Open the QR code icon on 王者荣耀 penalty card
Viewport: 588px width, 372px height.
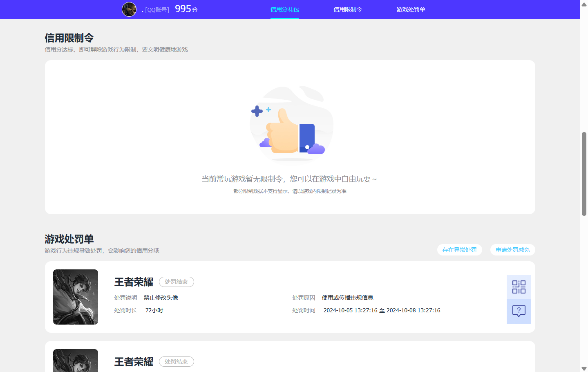click(518, 287)
